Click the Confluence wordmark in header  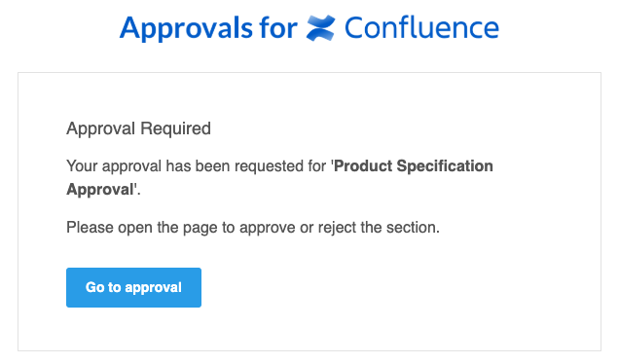(422, 28)
